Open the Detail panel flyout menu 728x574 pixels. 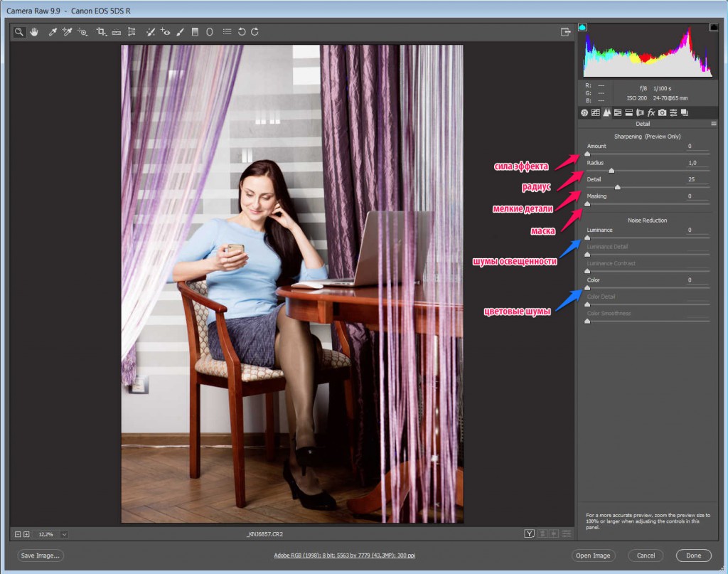[713, 124]
